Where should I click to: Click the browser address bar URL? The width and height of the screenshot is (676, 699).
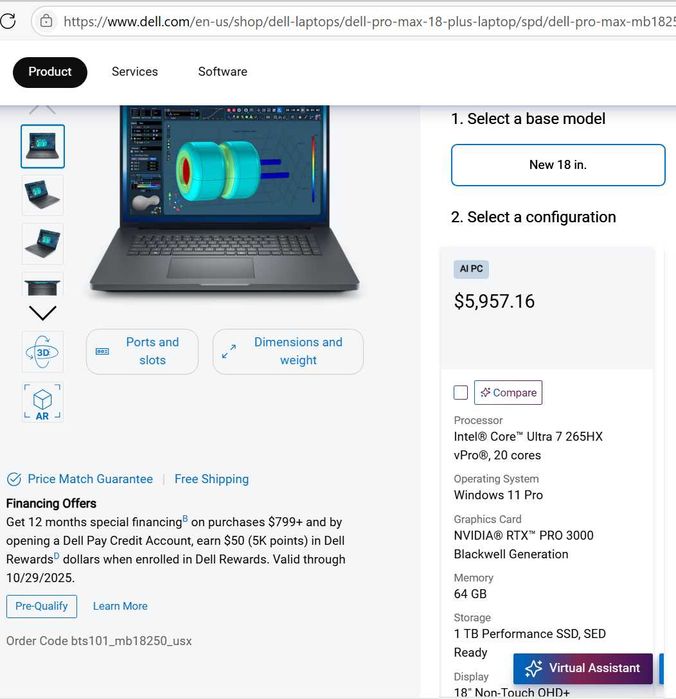click(369, 21)
